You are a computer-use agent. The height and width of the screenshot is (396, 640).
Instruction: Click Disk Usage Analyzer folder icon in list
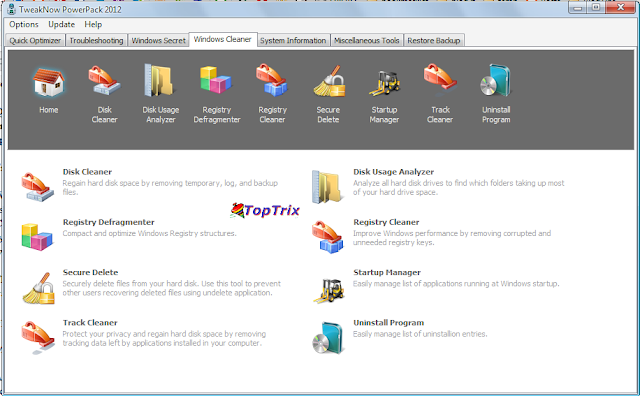327,187
